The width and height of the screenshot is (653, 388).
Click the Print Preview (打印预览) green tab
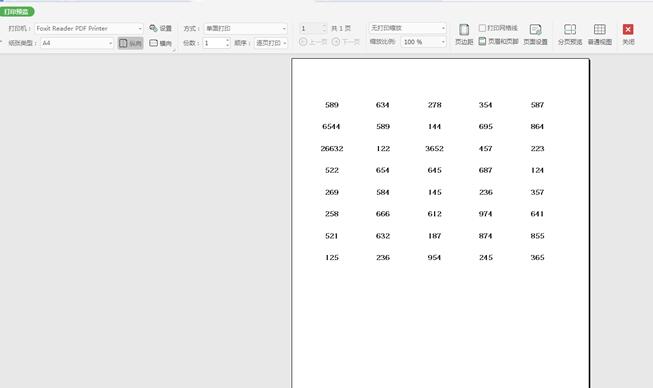click(x=17, y=12)
